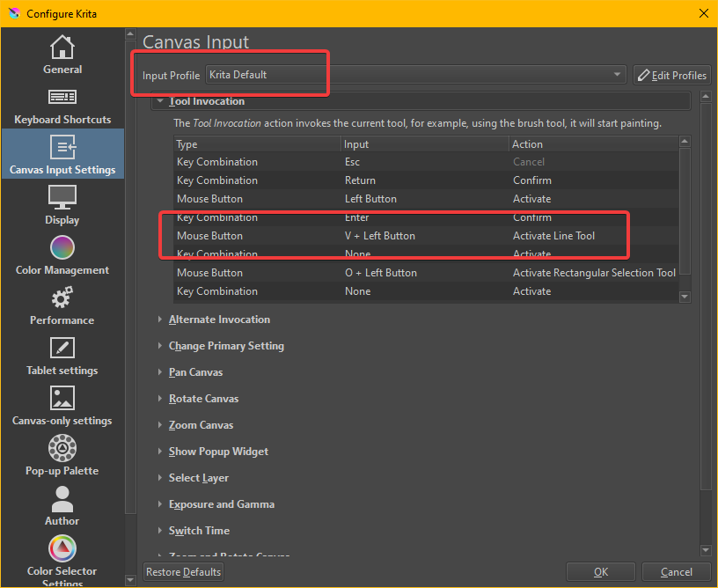Collapse the Tool Invocation section
718x588 pixels.
click(x=159, y=101)
